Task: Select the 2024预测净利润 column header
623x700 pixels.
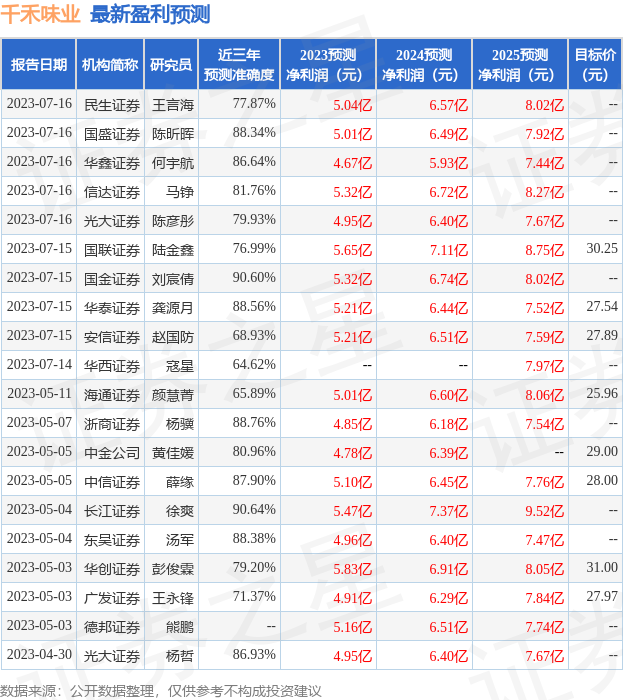Action: pos(424,64)
